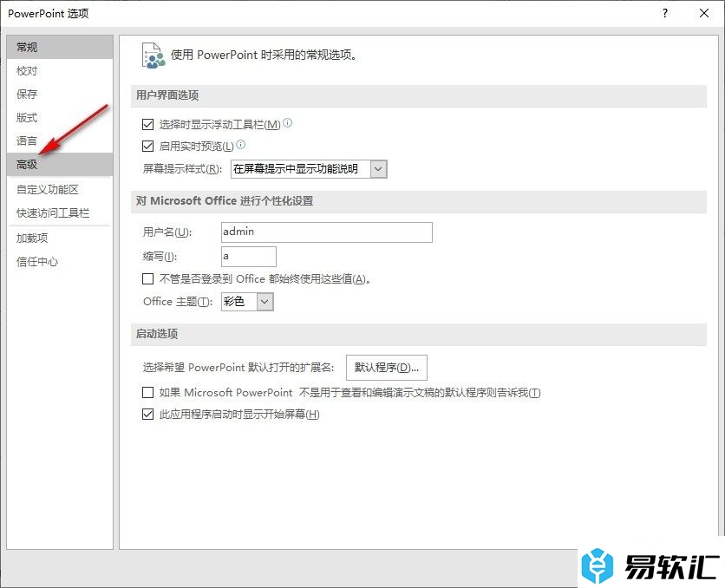Select the 版式 category

(x=60, y=118)
